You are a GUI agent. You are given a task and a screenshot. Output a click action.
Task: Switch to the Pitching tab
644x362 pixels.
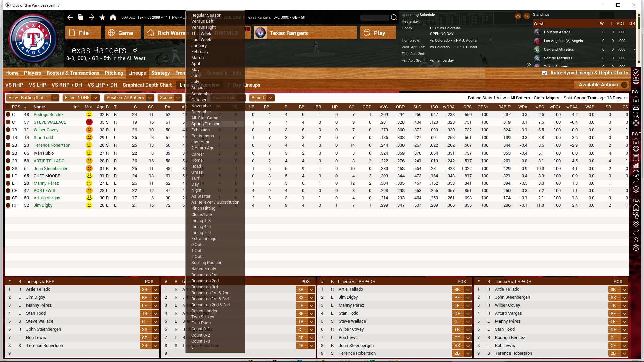point(114,73)
